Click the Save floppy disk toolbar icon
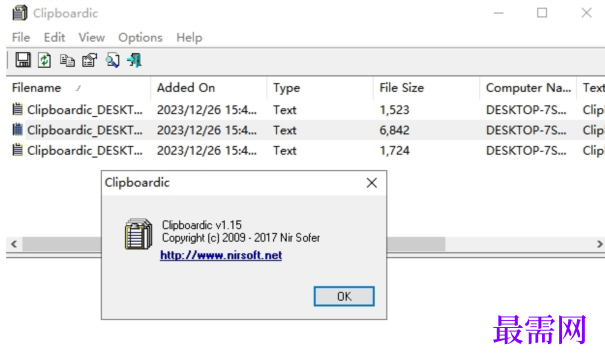This screenshot has height=361, width=605. coord(23,60)
